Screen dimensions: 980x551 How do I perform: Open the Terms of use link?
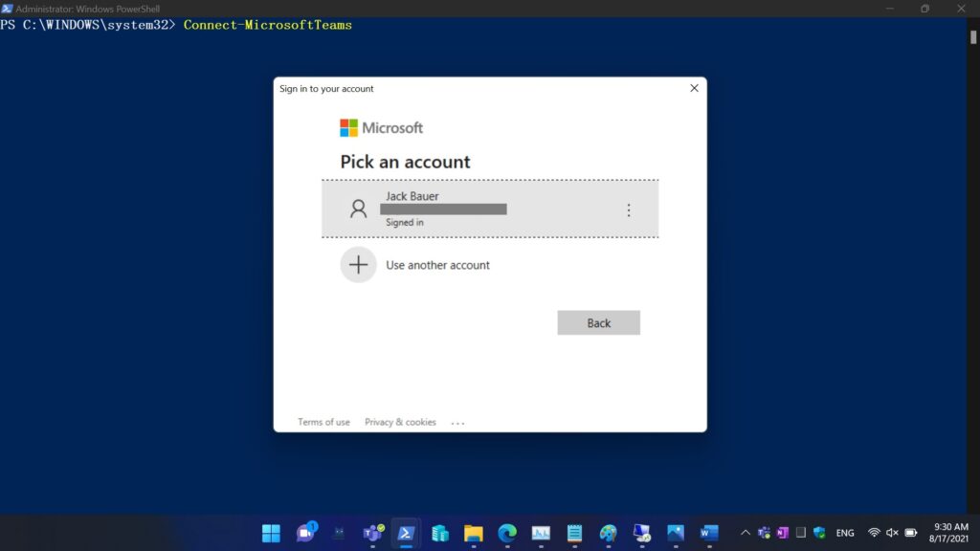(323, 422)
